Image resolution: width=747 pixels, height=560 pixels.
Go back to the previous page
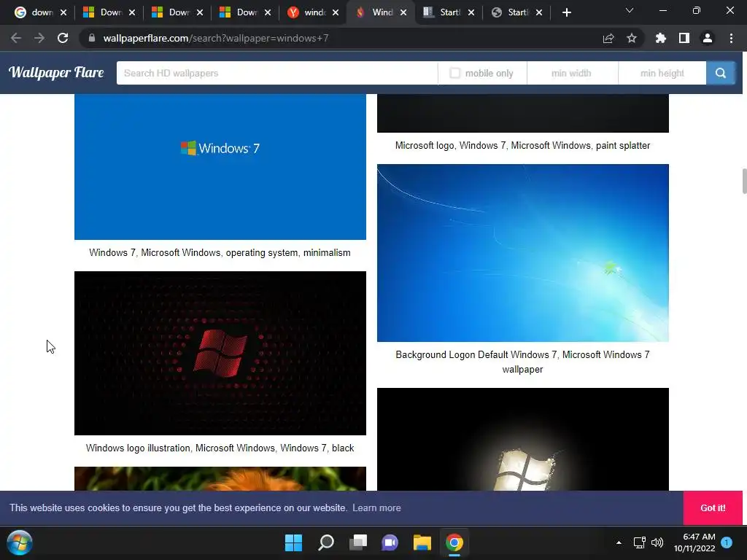(16, 38)
